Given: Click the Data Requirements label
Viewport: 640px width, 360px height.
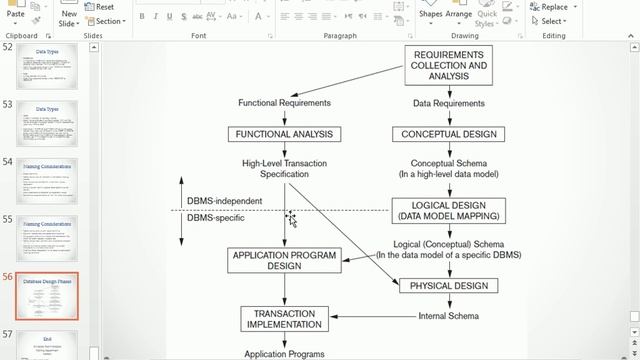Looking at the screenshot, I should point(449,104).
